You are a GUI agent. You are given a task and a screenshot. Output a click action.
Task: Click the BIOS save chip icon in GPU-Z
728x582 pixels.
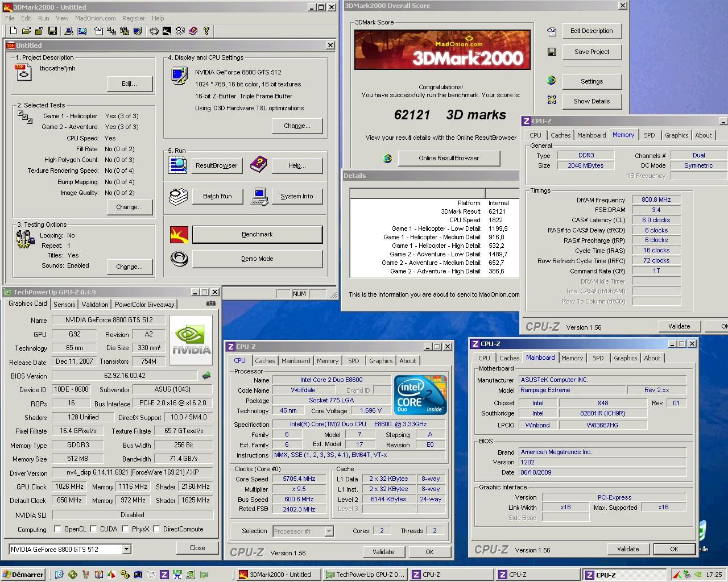pos(206,375)
